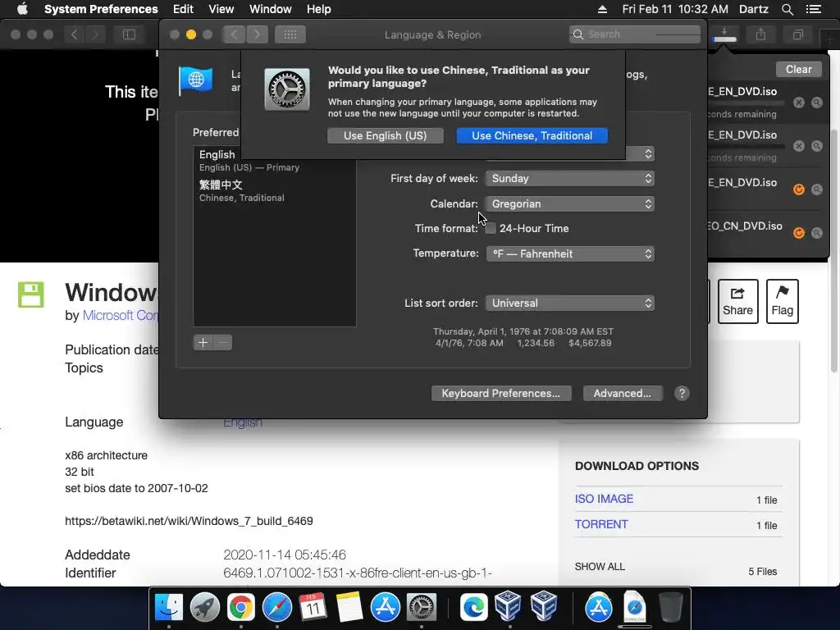Click the Advanced… button
This screenshot has height=630, width=840.
click(623, 393)
